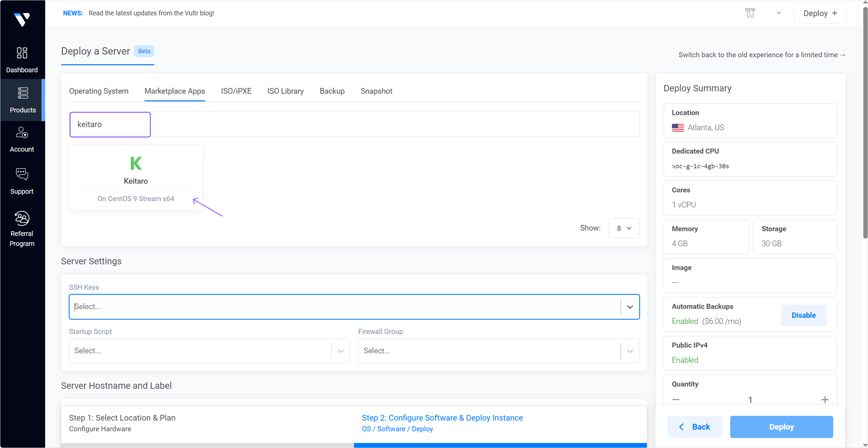Viewport: 868px width, 448px height.
Task: Open the Dashboard sidebar icon
Action: tap(22, 53)
